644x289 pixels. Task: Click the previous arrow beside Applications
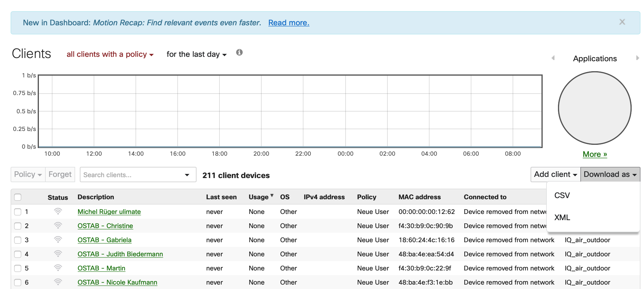[x=553, y=58]
